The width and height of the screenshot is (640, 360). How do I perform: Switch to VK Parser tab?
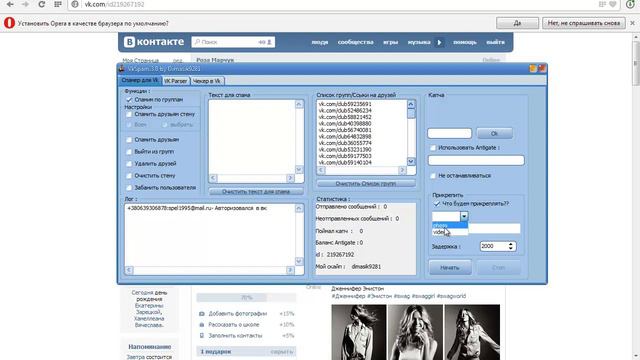coord(176,81)
